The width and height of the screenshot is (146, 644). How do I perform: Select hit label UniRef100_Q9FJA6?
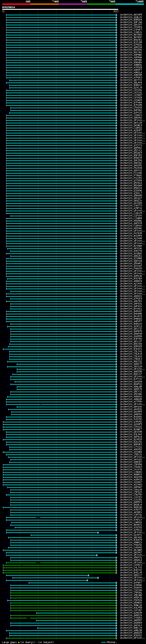pyautogui.click(x=131, y=22)
